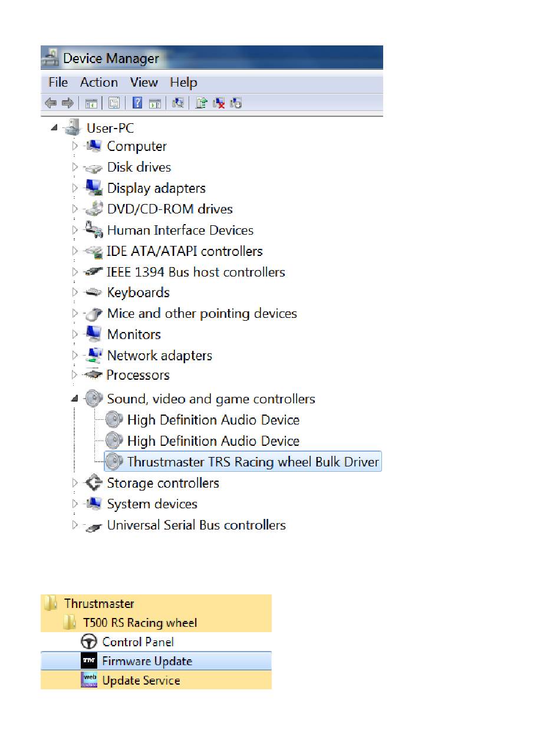Viewport: 560px width, 743px height.
Task: Click the Back arrow toolbar icon
Action: tap(51, 103)
